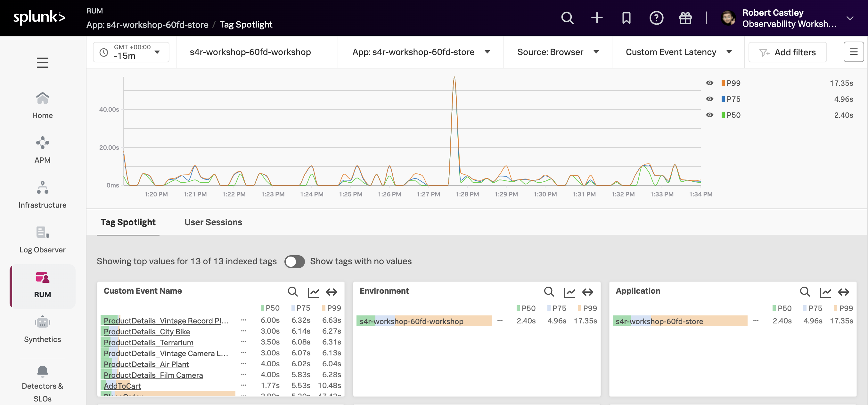Viewport: 868px width, 405px height.
Task: Open the help question mark icon
Action: (656, 18)
